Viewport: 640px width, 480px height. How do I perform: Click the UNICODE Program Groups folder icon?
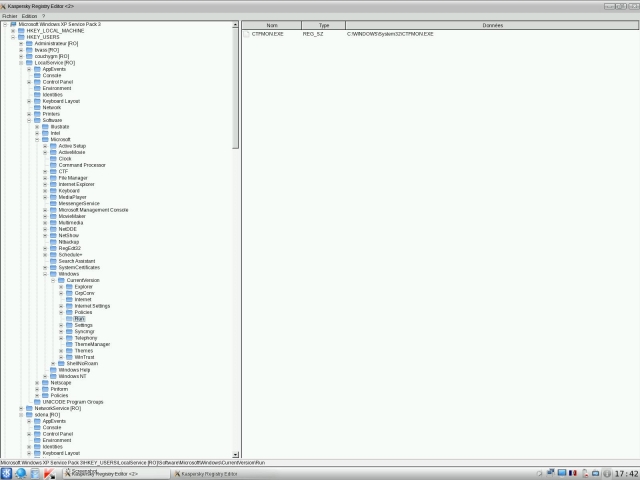tap(37, 402)
